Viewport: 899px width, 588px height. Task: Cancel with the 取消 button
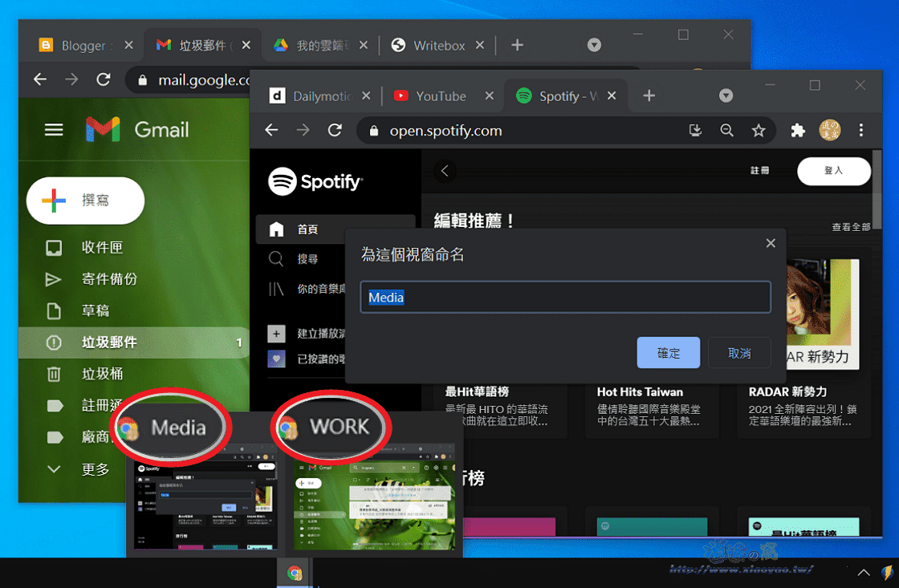[x=739, y=352]
